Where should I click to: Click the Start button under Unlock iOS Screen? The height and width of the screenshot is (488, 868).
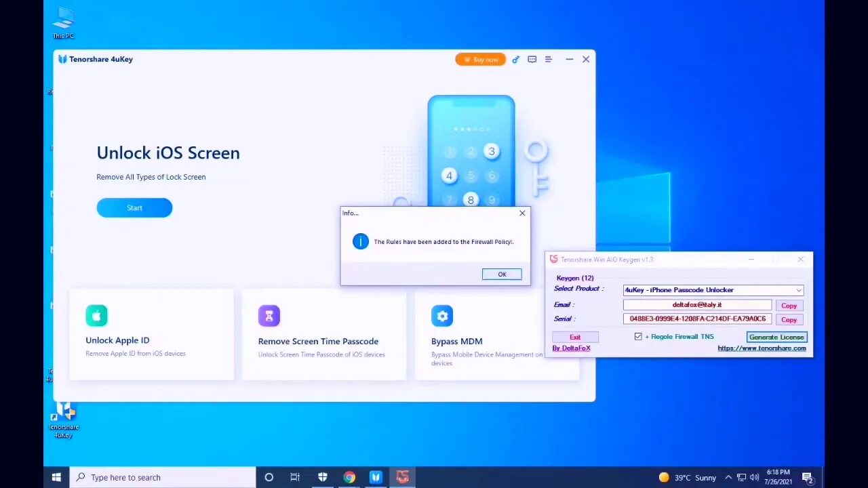pos(134,208)
